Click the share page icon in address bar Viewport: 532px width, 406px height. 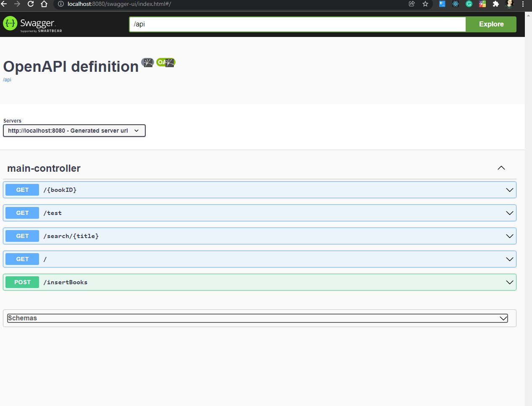click(x=412, y=4)
